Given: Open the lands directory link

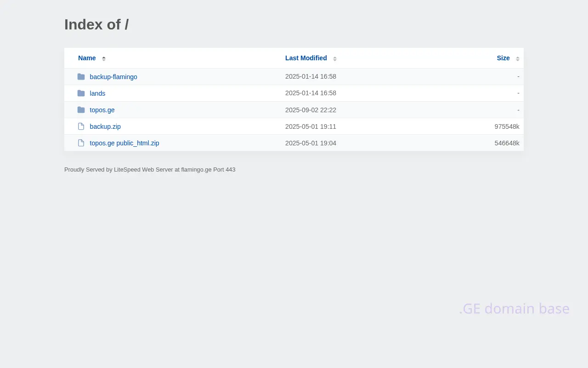Looking at the screenshot, I should click(x=97, y=93).
